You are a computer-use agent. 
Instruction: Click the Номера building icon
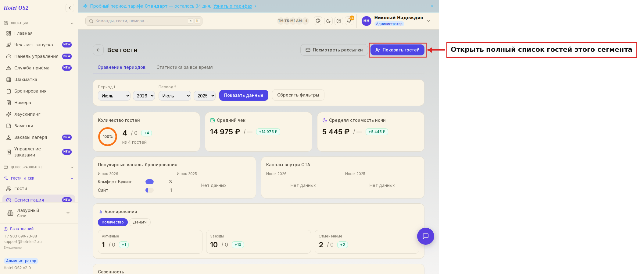(x=9, y=103)
